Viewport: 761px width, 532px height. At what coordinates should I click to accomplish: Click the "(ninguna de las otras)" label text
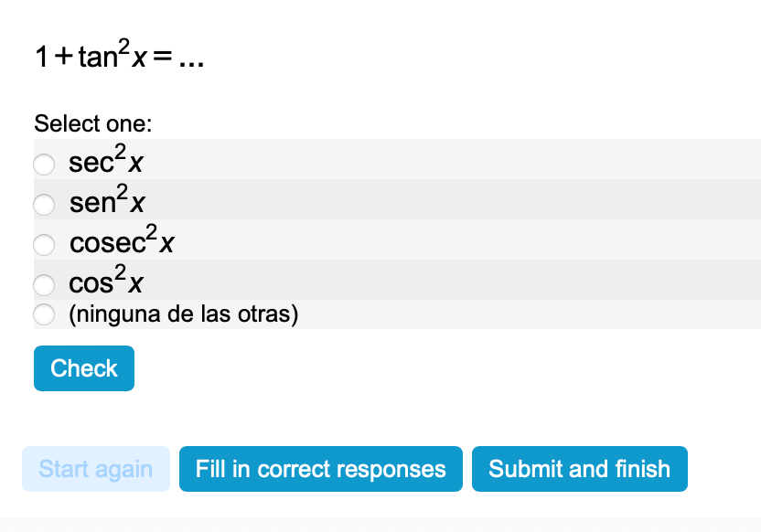[x=184, y=315]
